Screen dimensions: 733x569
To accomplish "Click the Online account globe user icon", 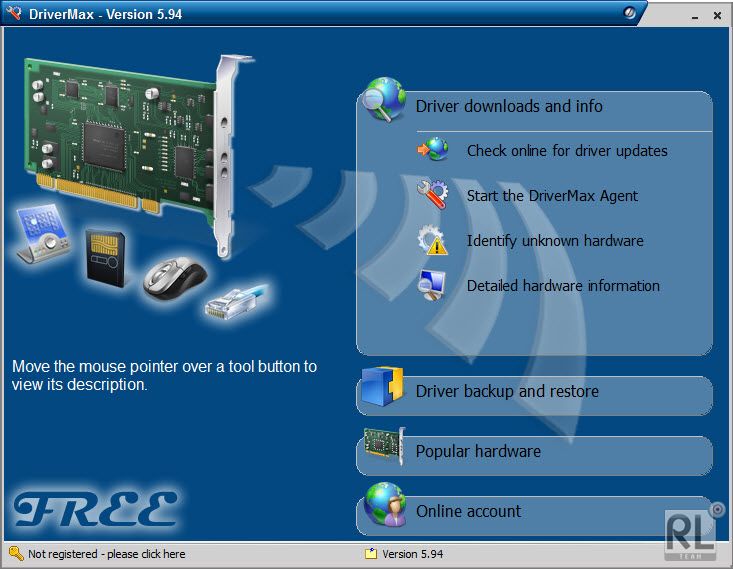I will 384,505.
